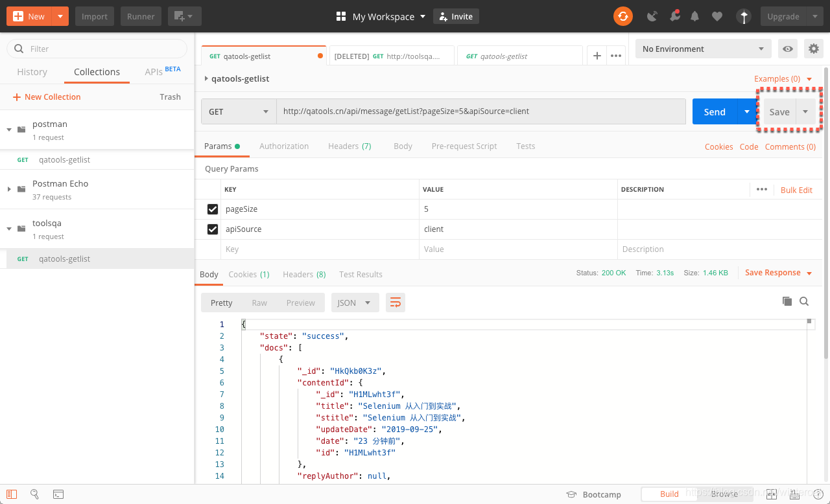Open the Tests tab
Viewport: 830px width, 504px height.
click(x=526, y=146)
